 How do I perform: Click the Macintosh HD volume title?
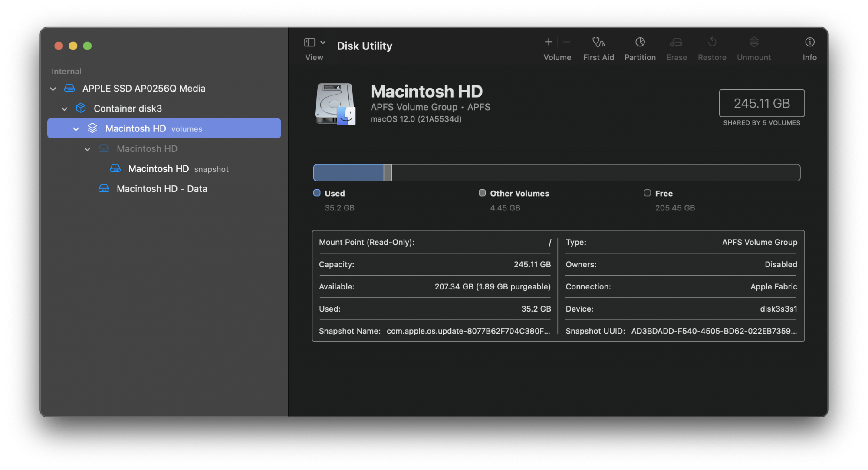[x=427, y=92]
